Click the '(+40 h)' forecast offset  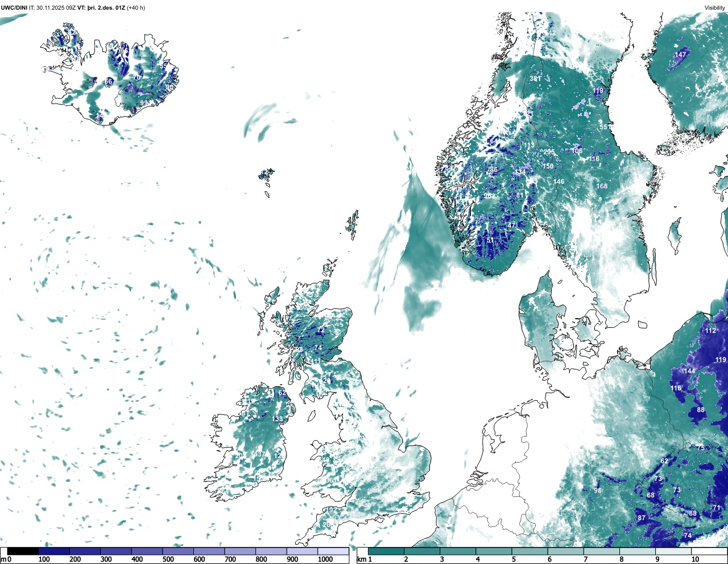point(136,8)
